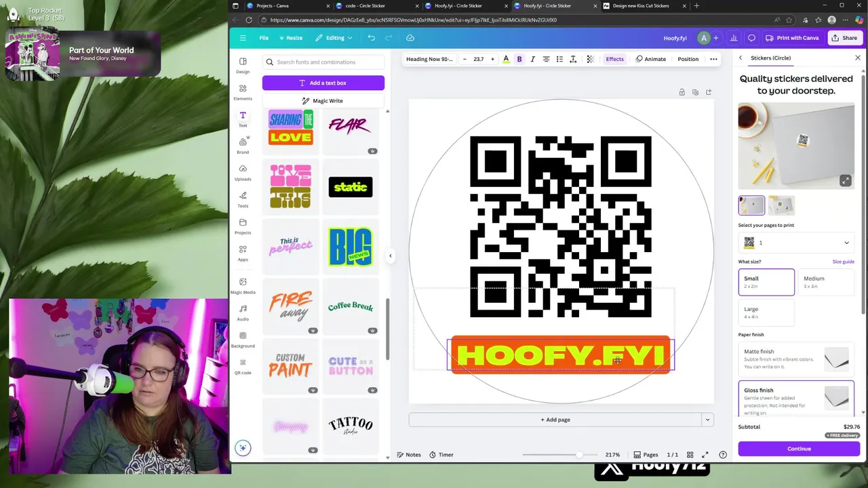
Task: Collapse the side panel with arrow handle
Action: [x=390, y=256]
